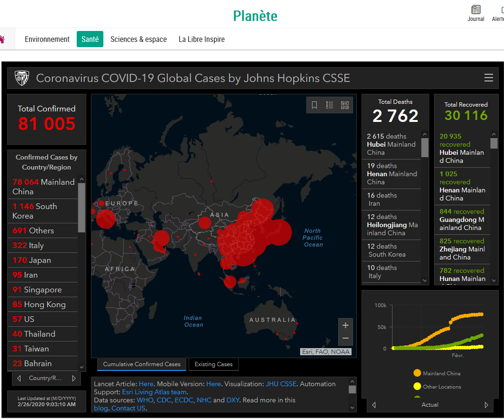
Task: Open the map bookmarks icon
Action: coord(314,105)
